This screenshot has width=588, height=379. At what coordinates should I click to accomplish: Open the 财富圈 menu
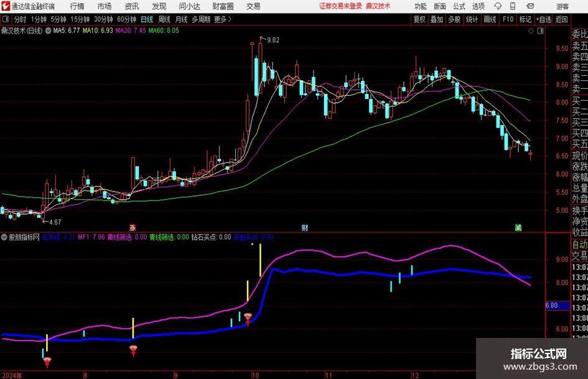[x=223, y=6]
